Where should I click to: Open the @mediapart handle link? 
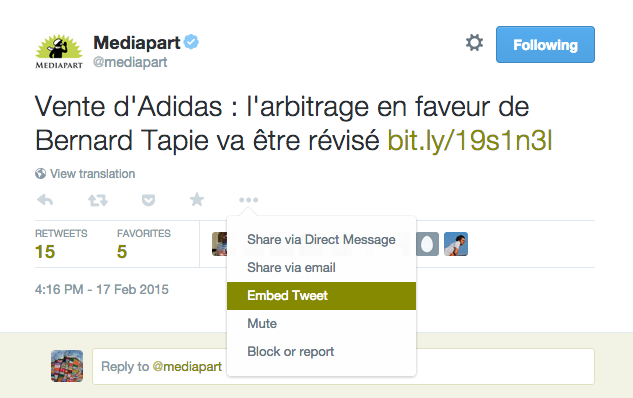point(130,62)
